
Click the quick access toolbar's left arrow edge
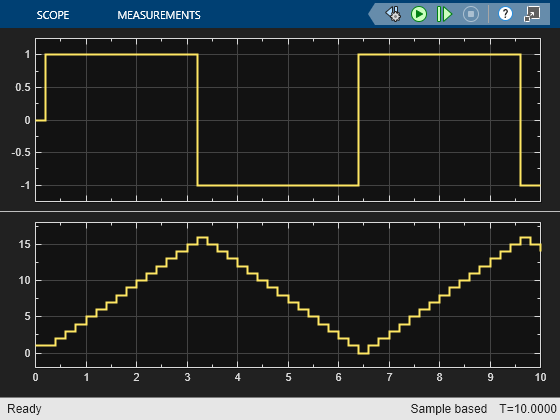372,14
